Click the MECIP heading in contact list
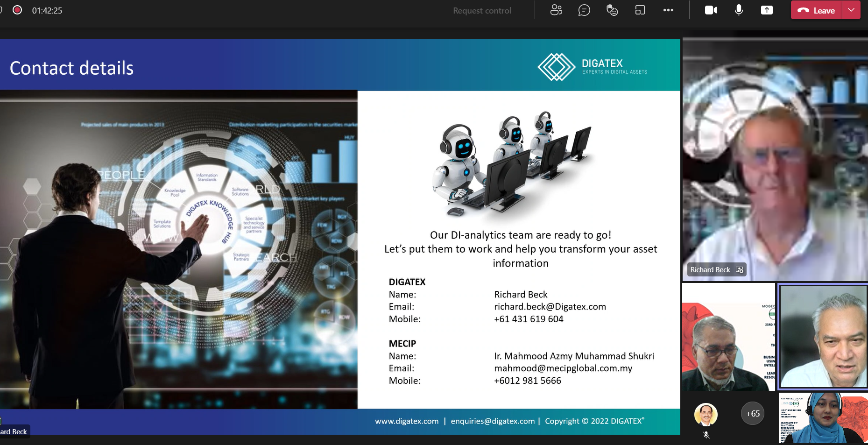The width and height of the screenshot is (868, 445). coord(402,344)
